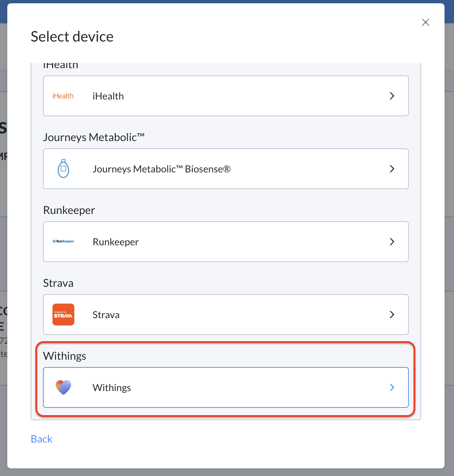Click the orange Strava logo icon
The height and width of the screenshot is (476, 454).
pyautogui.click(x=63, y=315)
